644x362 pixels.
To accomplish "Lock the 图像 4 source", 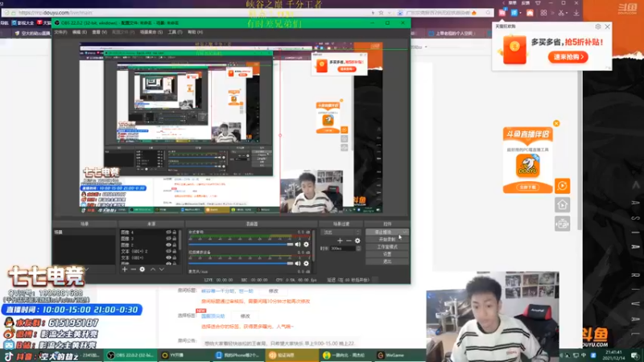I will coord(175,232).
